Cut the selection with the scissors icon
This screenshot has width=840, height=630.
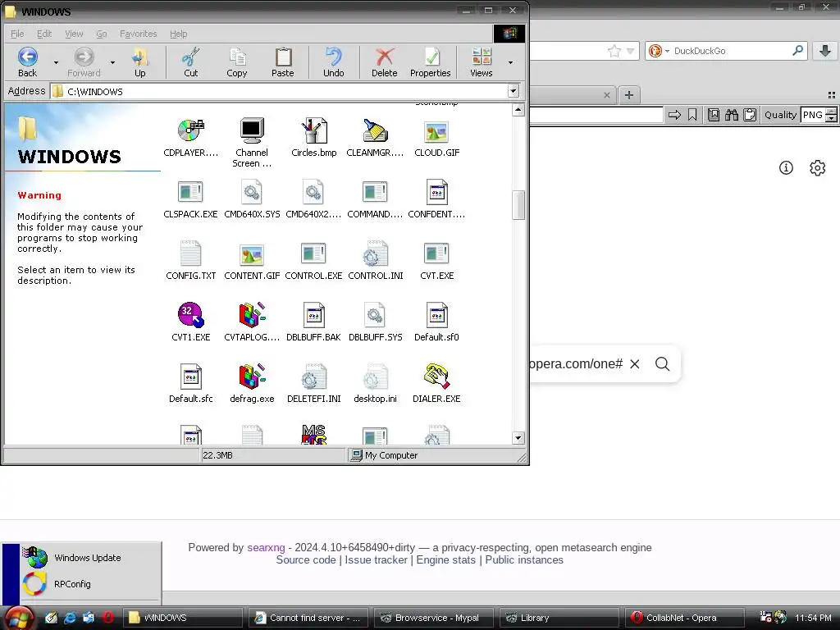[x=190, y=62]
